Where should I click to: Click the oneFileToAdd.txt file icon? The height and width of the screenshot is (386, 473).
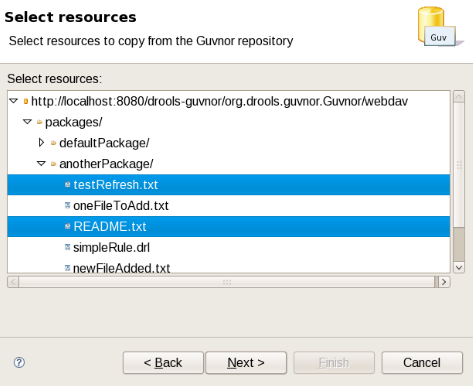coord(67,205)
